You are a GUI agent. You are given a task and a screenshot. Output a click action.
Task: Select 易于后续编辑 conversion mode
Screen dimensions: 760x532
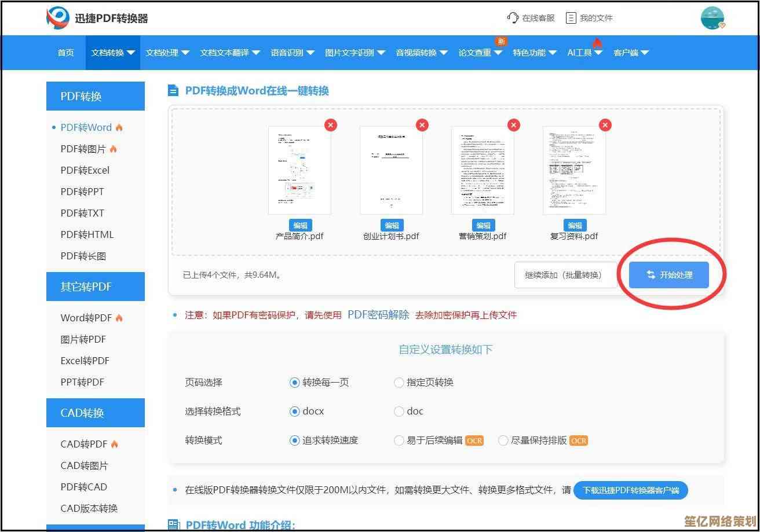(x=399, y=441)
